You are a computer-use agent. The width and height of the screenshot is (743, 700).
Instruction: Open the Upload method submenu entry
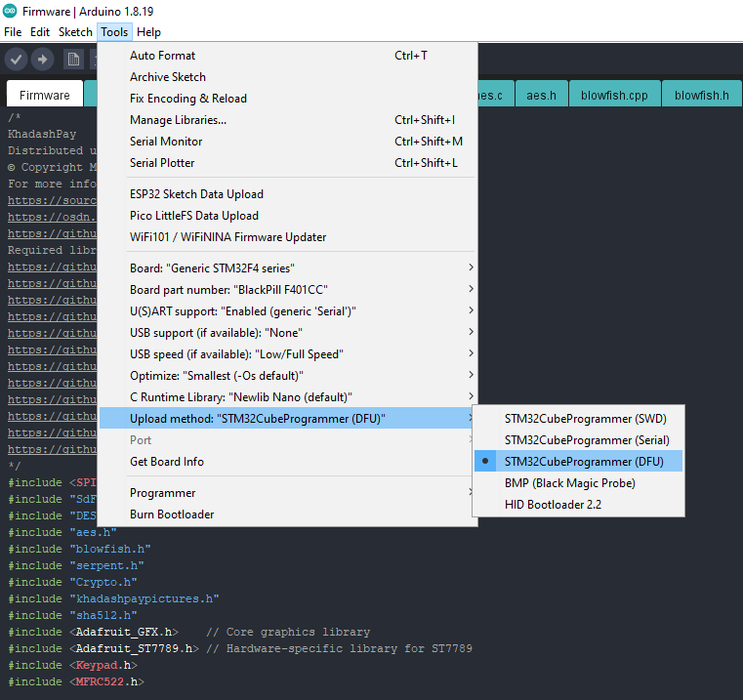[x=288, y=419]
